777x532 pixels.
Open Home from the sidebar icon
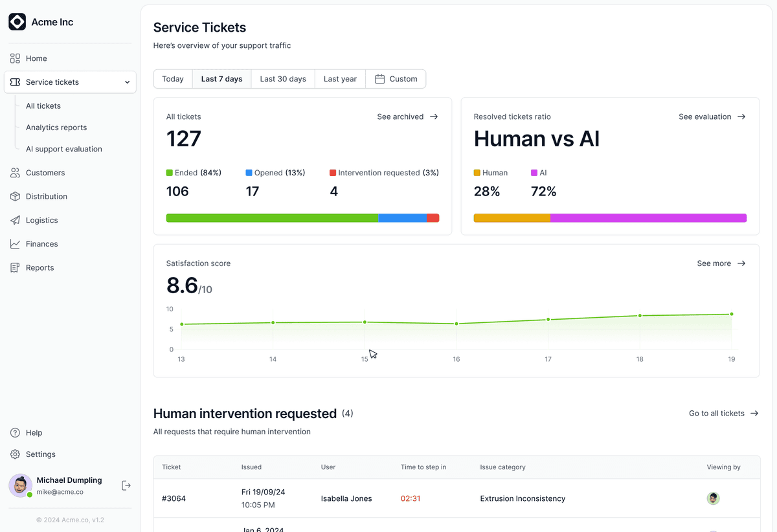tap(15, 58)
